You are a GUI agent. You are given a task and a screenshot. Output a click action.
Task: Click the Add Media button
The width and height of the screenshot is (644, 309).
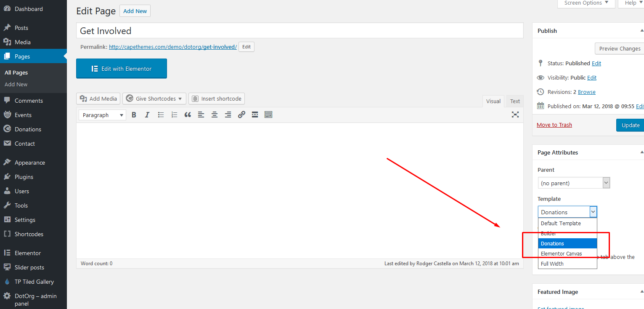tap(98, 99)
